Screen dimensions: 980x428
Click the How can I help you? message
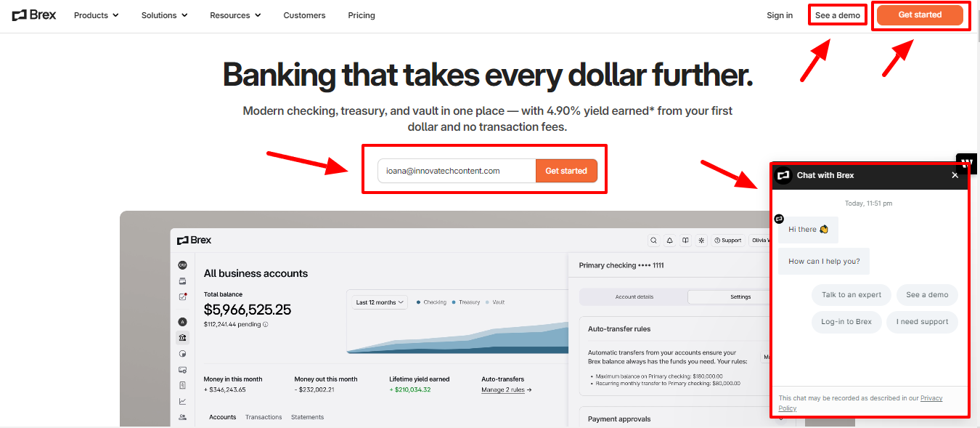point(824,261)
